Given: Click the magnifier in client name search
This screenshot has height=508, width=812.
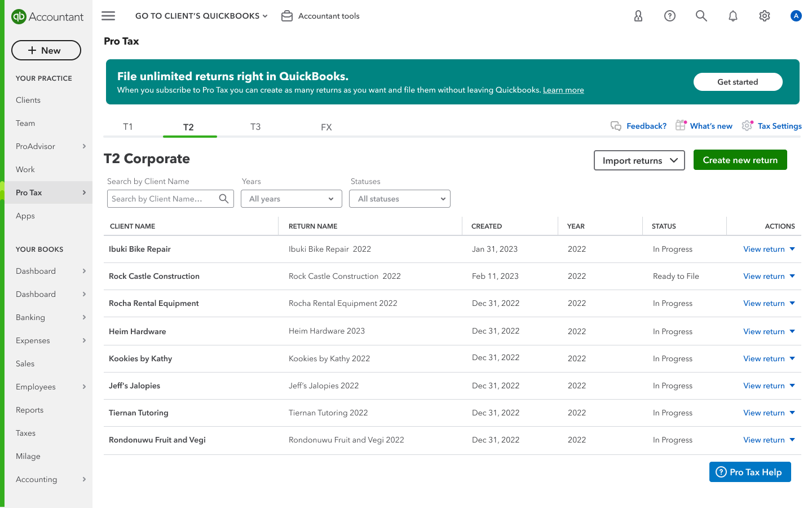Looking at the screenshot, I should tap(224, 199).
